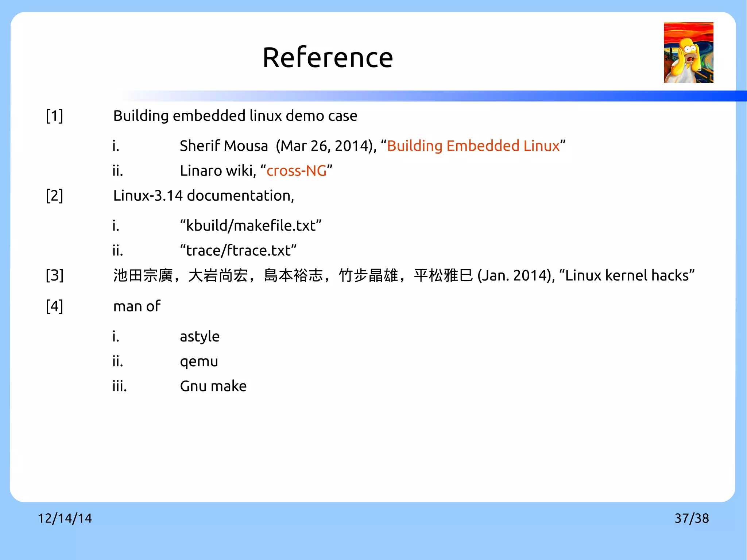
Task: Click the "Linux kernel hacks" title text
Action: pyautogui.click(x=627, y=275)
